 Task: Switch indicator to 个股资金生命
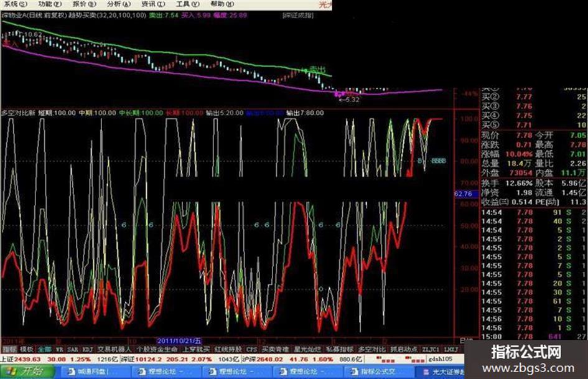click(157, 349)
